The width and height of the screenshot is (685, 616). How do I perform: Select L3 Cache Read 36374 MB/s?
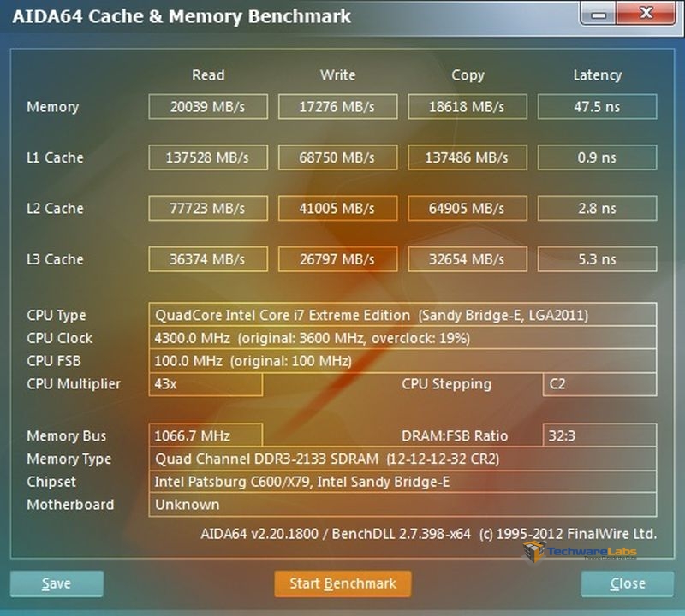click(x=208, y=259)
